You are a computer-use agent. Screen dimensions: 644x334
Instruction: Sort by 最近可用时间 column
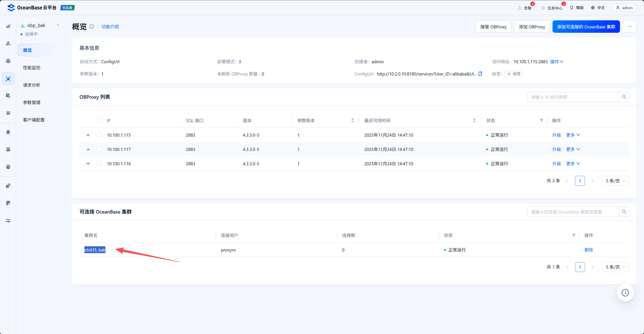pyautogui.click(x=474, y=120)
